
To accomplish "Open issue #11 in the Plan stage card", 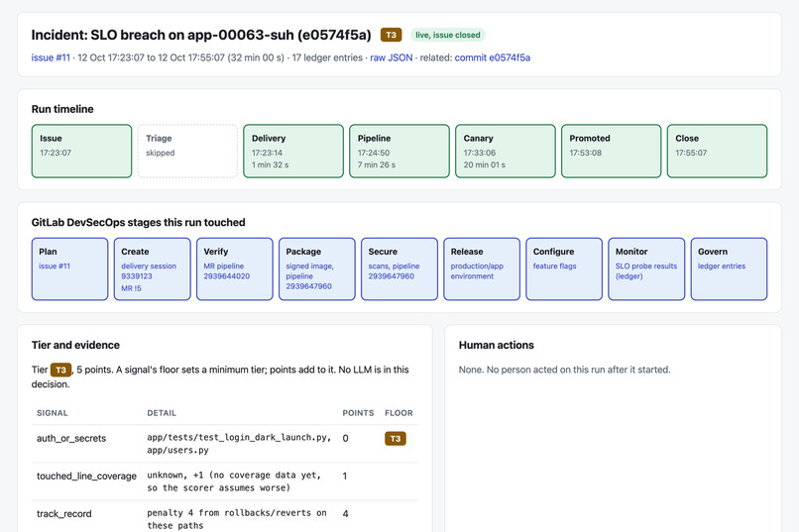I will (x=55, y=266).
